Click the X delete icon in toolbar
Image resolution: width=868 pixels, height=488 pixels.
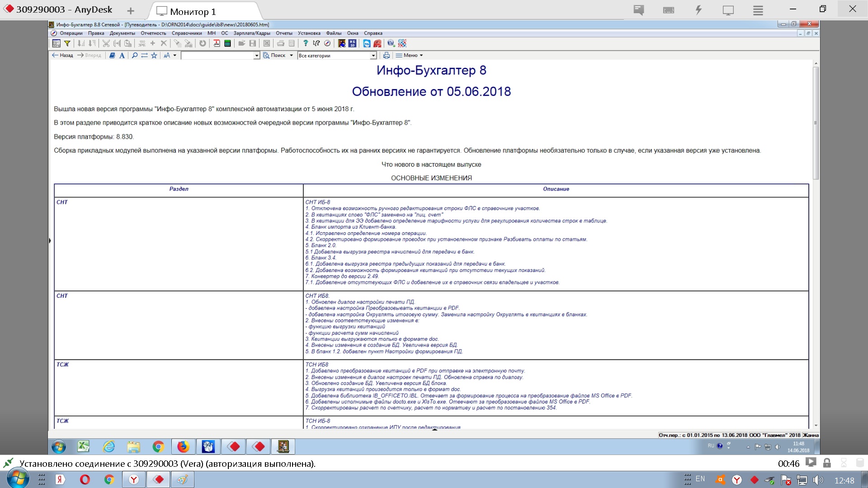pos(164,43)
